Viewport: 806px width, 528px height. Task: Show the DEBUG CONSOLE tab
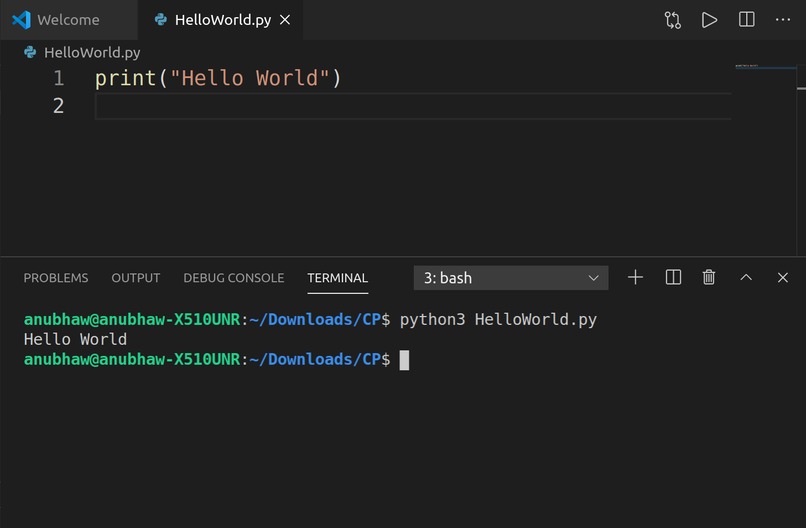(233, 278)
